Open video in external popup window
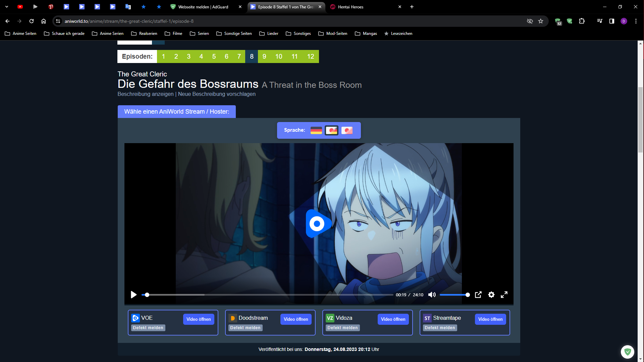Viewport: 644px width, 362px height. (x=478, y=295)
